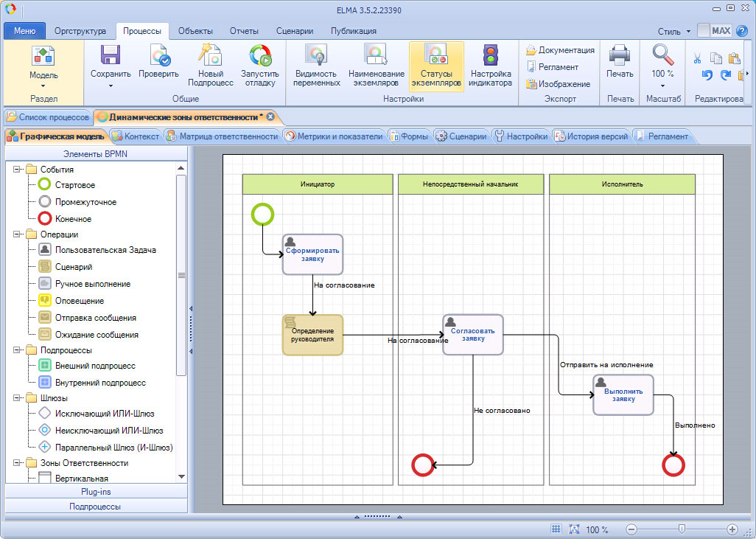
Task: Open the Список процессов document tab
Action: tap(48, 117)
